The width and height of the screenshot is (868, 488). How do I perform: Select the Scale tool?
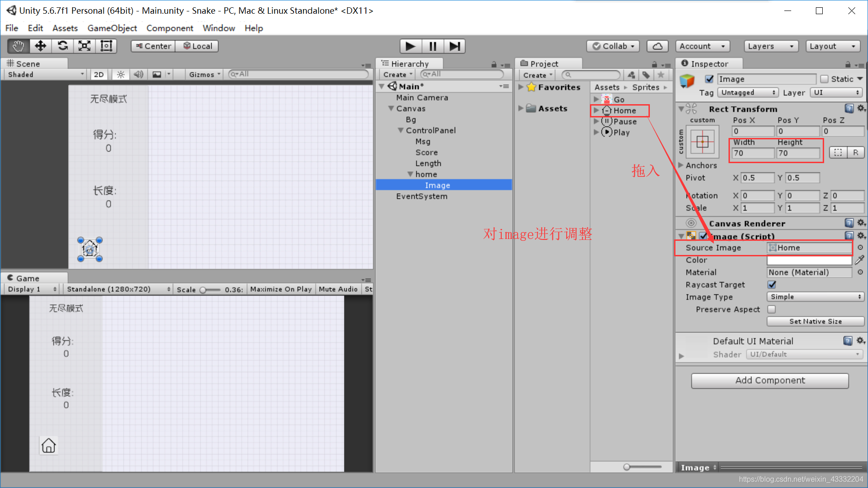85,46
